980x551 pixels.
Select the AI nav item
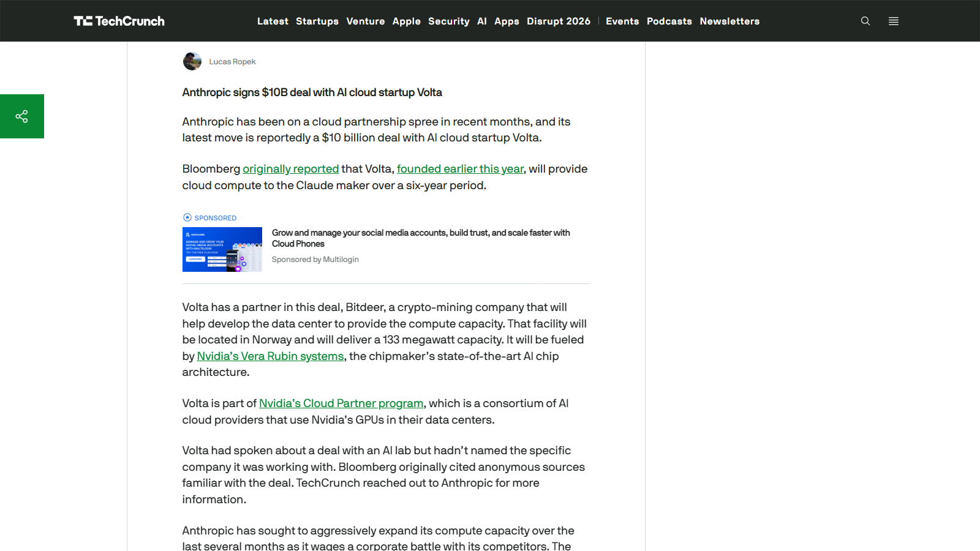(x=482, y=21)
